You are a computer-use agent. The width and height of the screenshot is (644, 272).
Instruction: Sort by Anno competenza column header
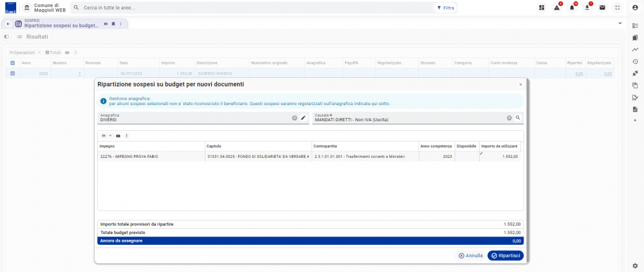(x=436, y=146)
